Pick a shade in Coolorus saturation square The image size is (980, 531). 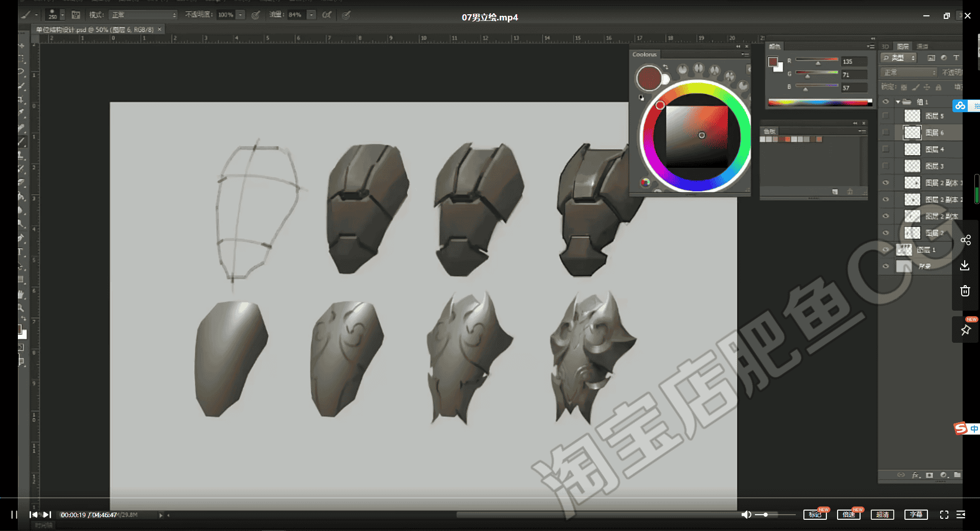tap(697, 136)
